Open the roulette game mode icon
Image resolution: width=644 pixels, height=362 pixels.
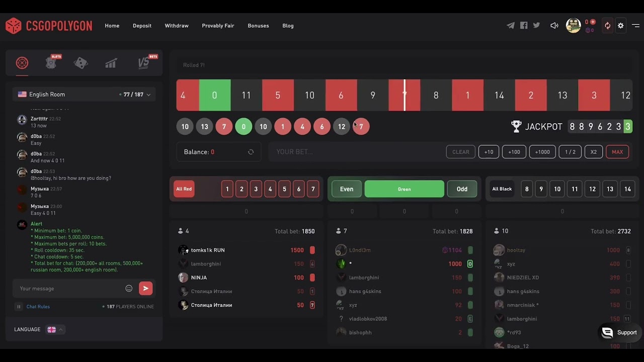click(x=22, y=63)
